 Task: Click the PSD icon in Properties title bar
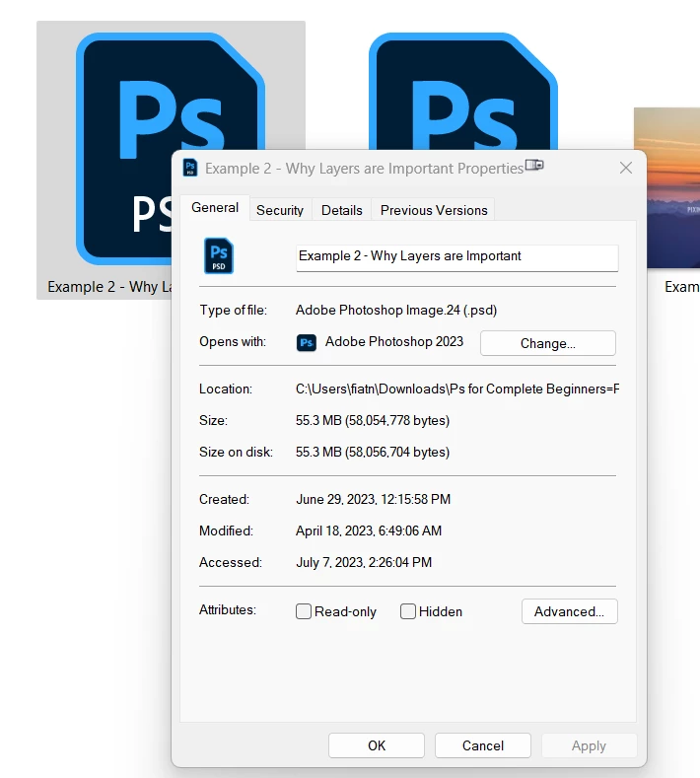click(x=190, y=168)
